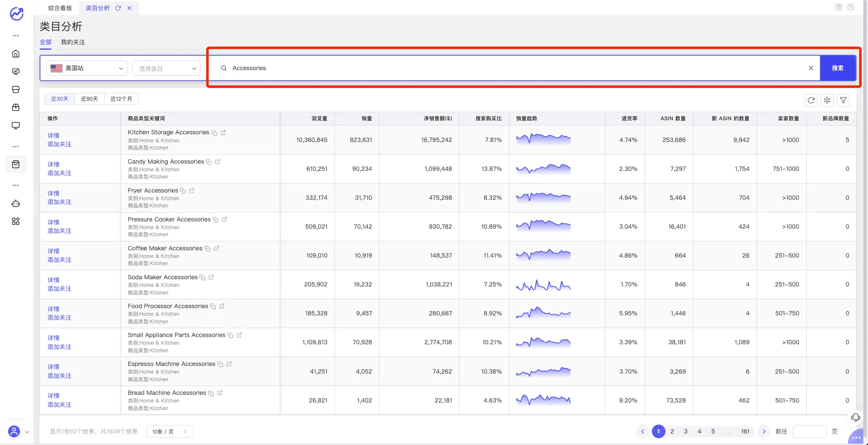The height and width of the screenshot is (445, 868).
Task: Reload the 类目分析 tab
Action: pos(118,8)
